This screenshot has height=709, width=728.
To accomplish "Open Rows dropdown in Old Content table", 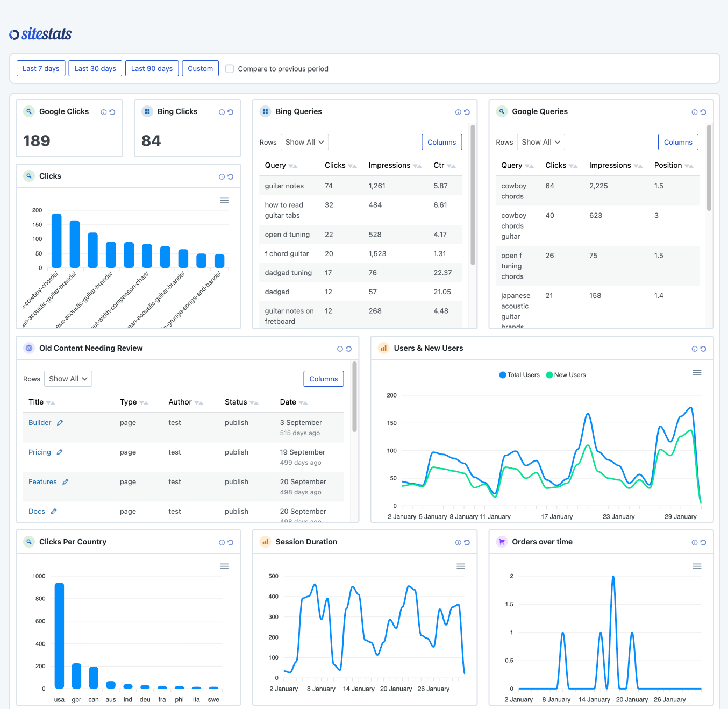I will 68,379.
